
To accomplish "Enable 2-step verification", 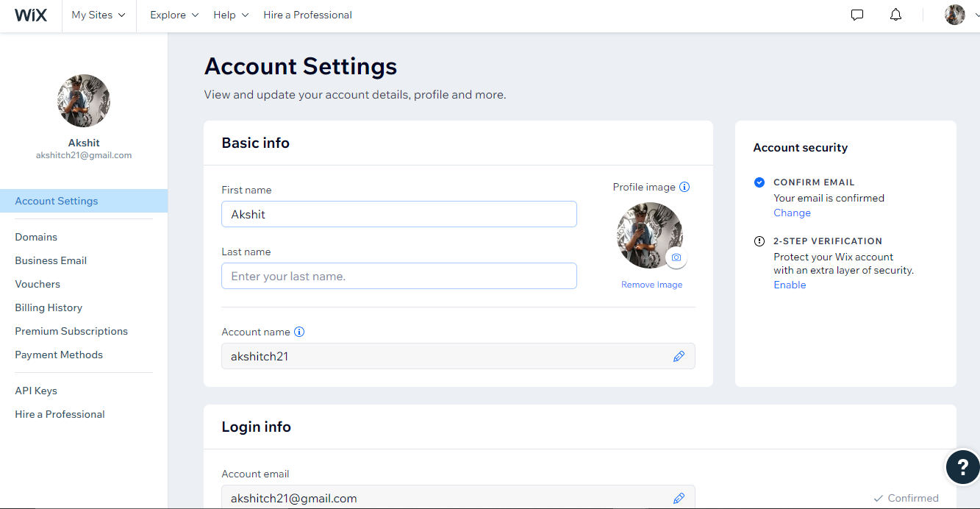I will (790, 285).
